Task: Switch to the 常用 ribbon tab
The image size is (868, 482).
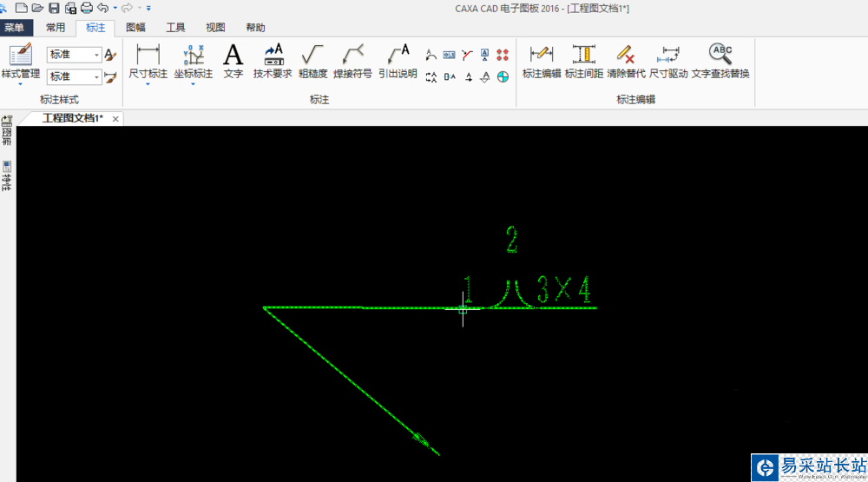Action: tap(56, 28)
